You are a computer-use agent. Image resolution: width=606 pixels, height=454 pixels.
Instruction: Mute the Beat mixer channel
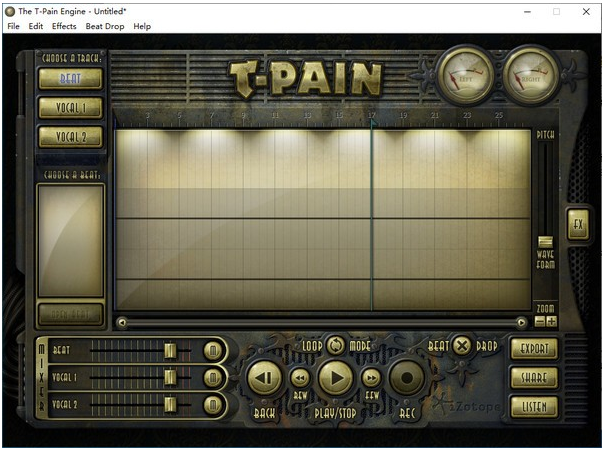pos(212,350)
